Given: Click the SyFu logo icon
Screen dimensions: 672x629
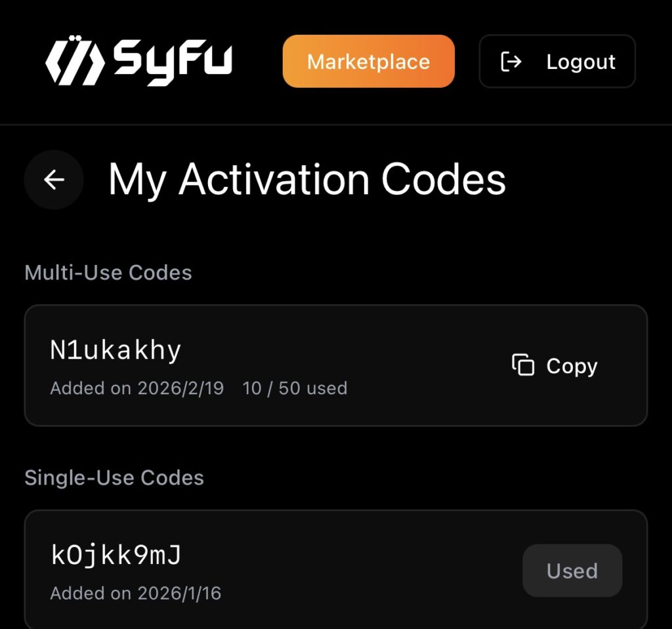Looking at the screenshot, I should pos(75,62).
